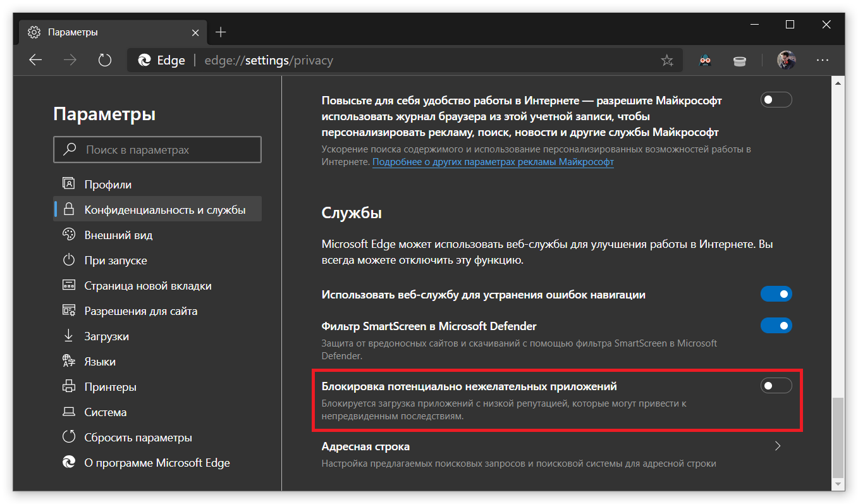858x504 pixels.
Task: Open Загрузки settings section
Action: point(157,336)
